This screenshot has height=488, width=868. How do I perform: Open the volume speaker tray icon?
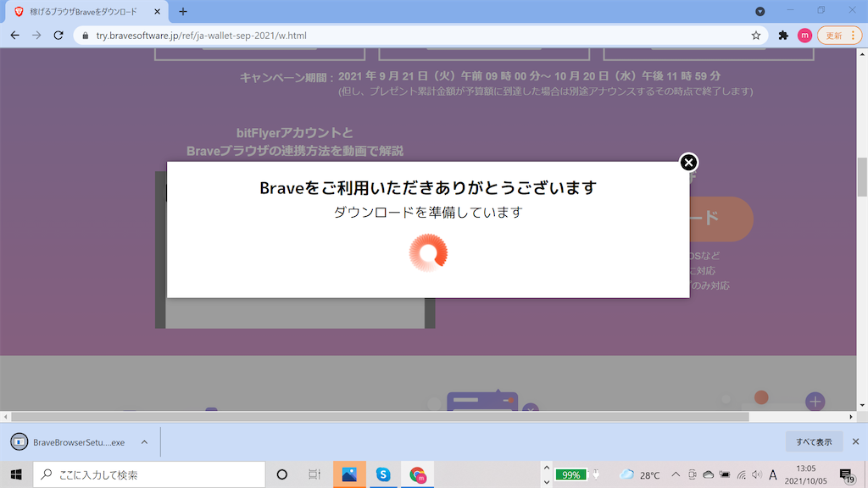757,474
